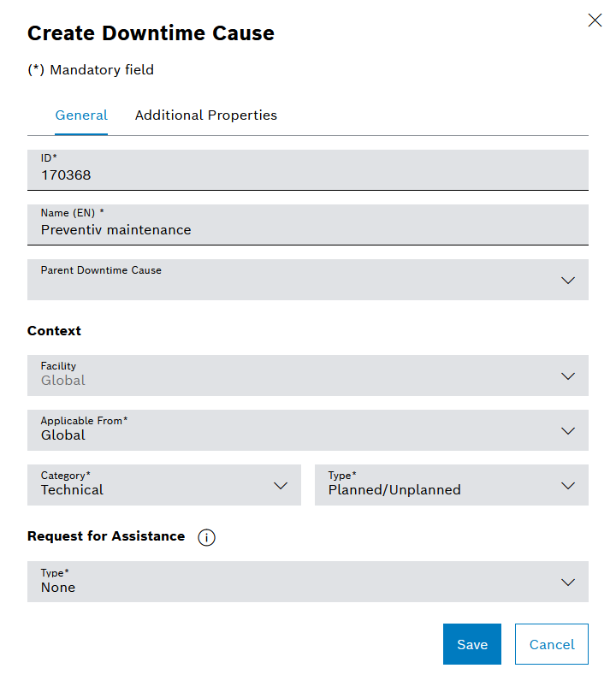
Task: Click the Planned/Unplanned Type chevron arrow
Action: (568, 486)
